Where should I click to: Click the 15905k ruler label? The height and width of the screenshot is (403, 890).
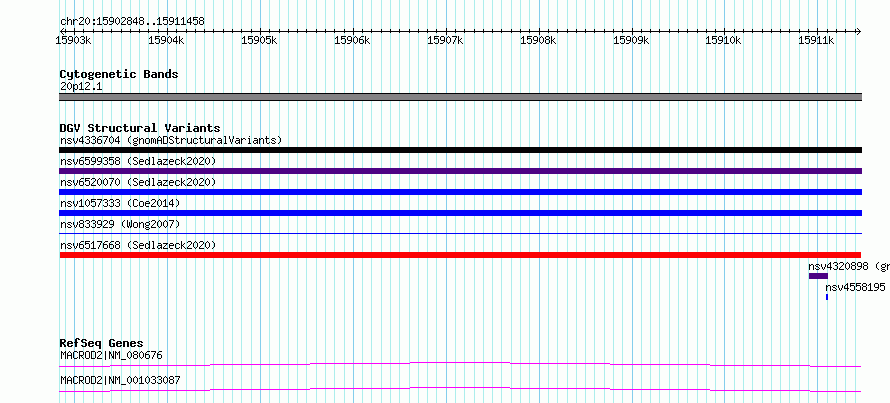pyautogui.click(x=259, y=40)
